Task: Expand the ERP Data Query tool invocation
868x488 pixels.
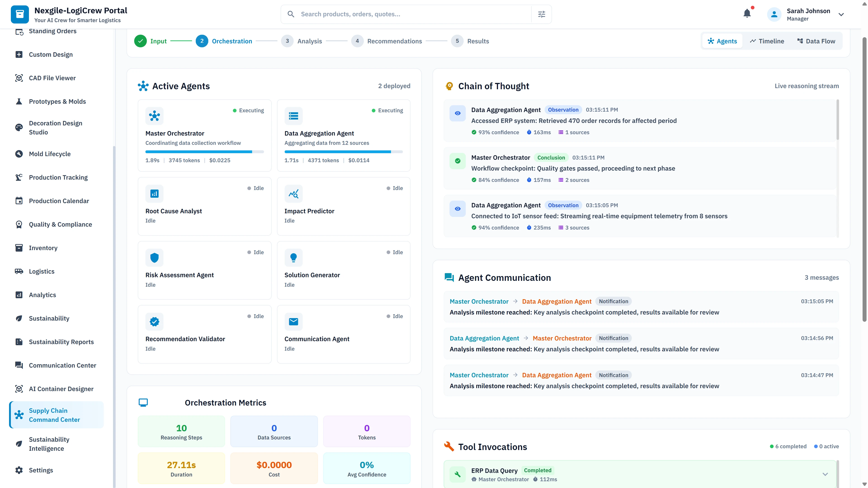Action: [x=825, y=474]
